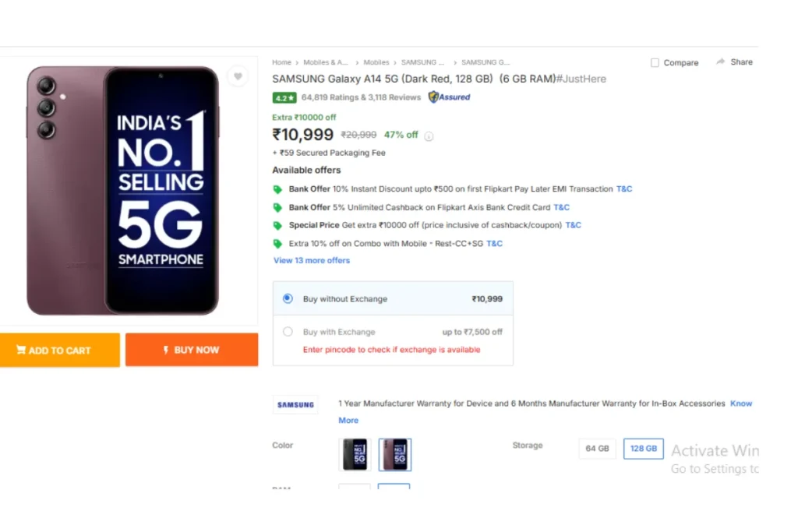Screen dimensions: 798x532
Task: Click the Samsung brand logo
Action: [295, 404]
